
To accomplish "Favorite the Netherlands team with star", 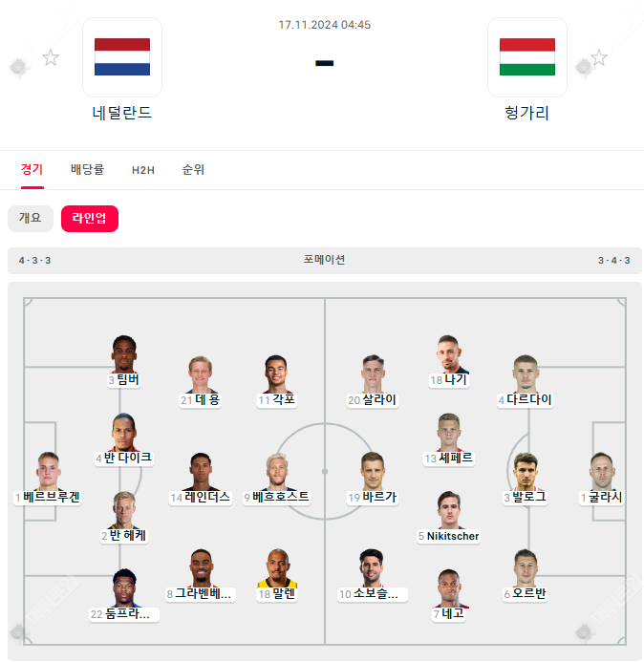I will [x=51, y=58].
